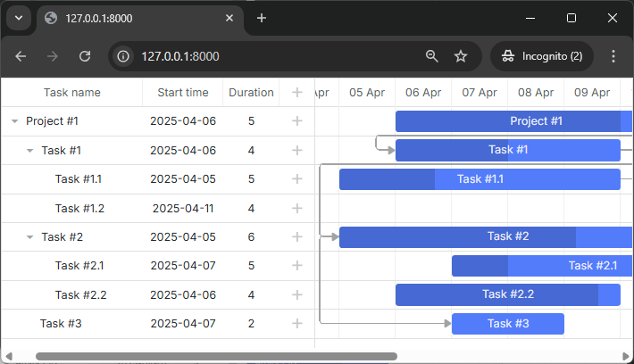Click the horizontal scrollbar thumb at bottom

(x=214, y=356)
